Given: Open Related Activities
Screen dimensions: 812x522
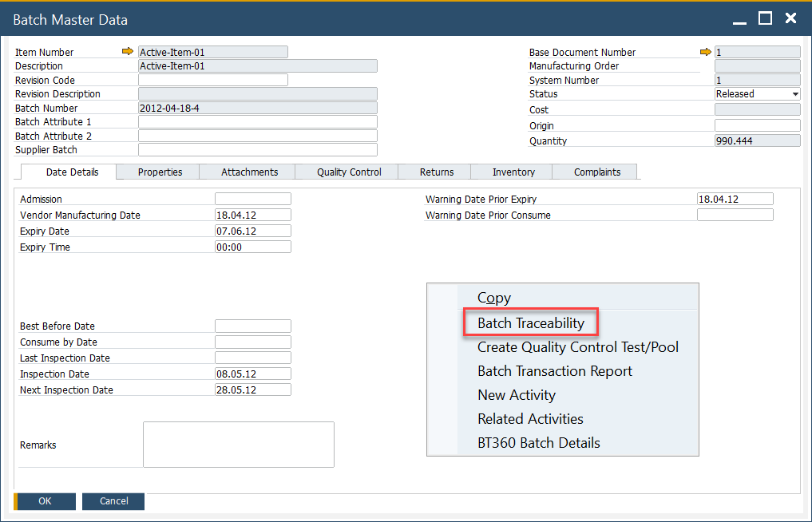Looking at the screenshot, I should pyautogui.click(x=530, y=419).
